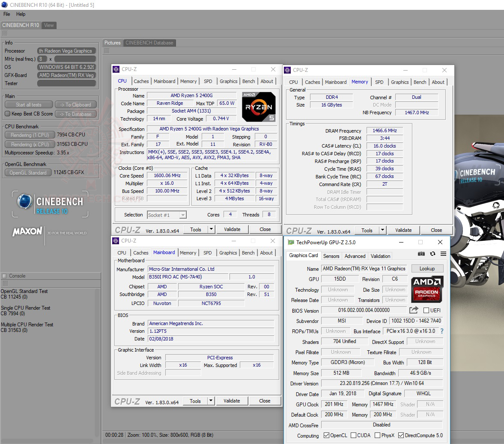Screen dimensions: 504x444
Task: Click the GFX-Board field in Info
Action: [x=66, y=75]
